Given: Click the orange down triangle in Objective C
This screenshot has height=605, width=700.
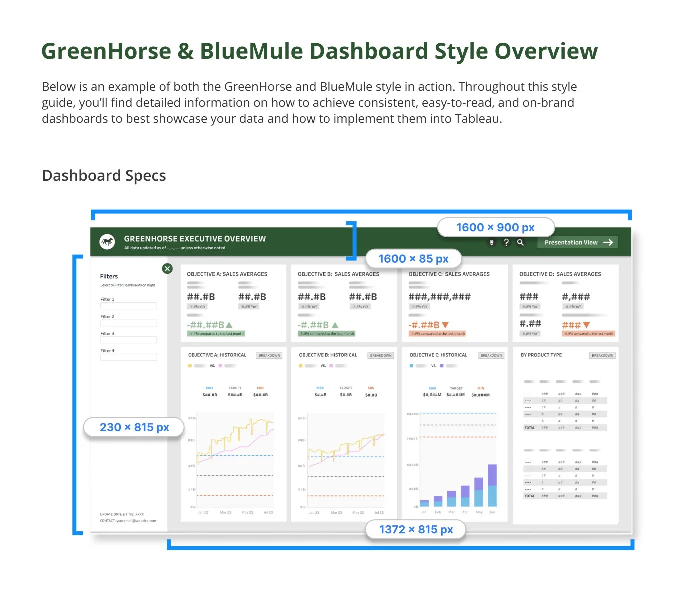Looking at the screenshot, I should pyautogui.click(x=445, y=325).
